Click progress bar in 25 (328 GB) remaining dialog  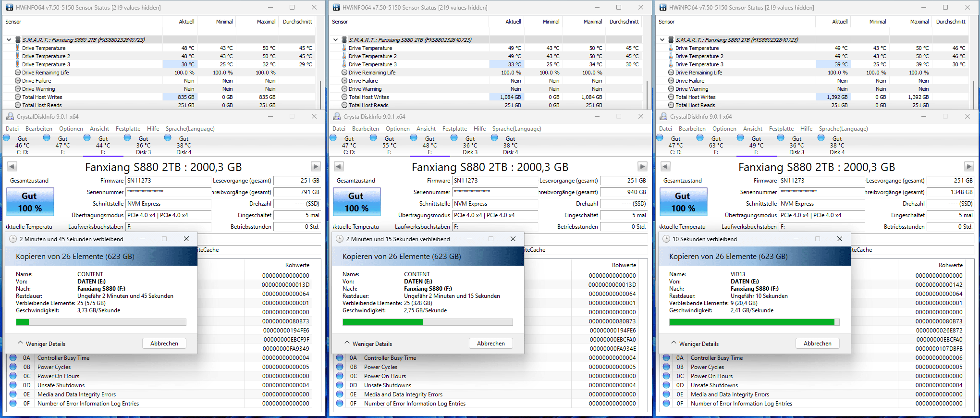point(428,322)
